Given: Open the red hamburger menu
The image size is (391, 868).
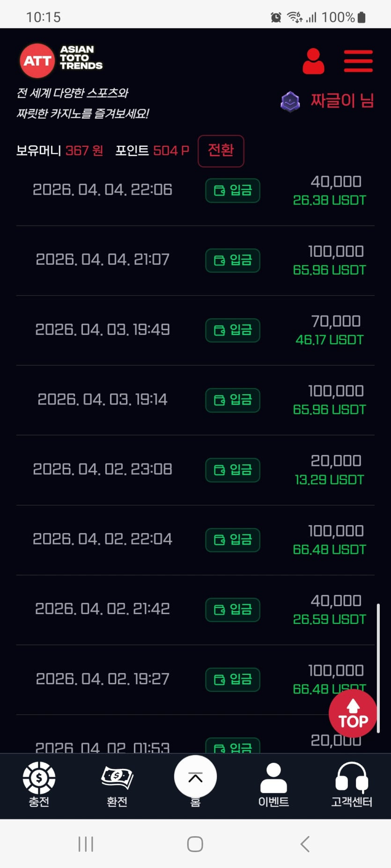Looking at the screenshot, I should pyautogui.click(x=358, y=61).
